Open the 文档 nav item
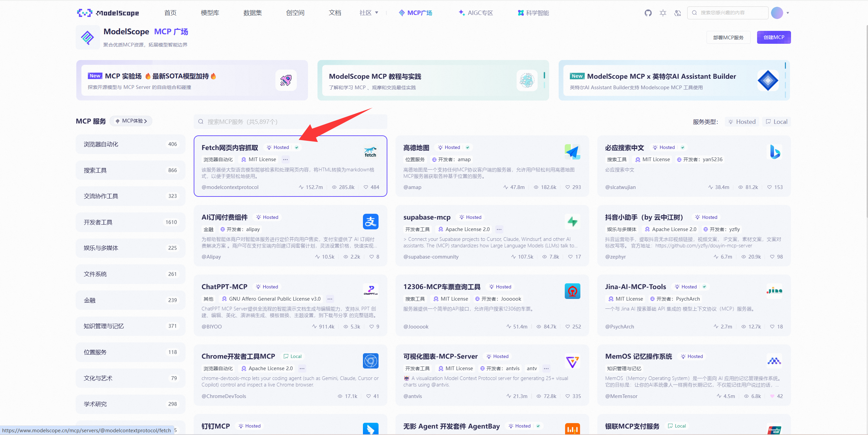This screenshot has width=868, height=435. point(335,13)
